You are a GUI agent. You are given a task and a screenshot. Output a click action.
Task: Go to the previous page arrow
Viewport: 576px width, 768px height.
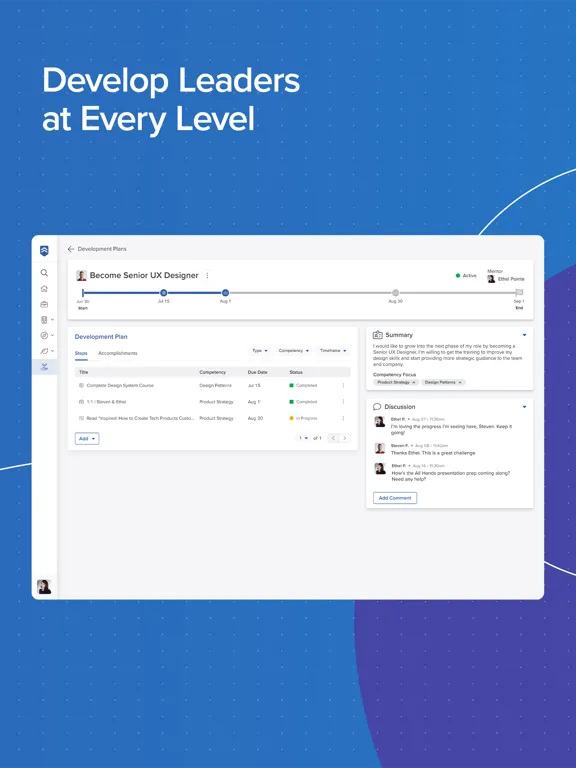click(334, 438)
